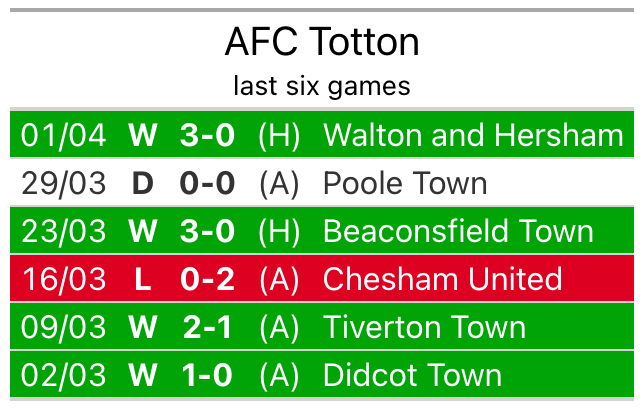Select the 'last six games' subtitle
This screenshot has height=408, width=644.
[x=322, y=86]
